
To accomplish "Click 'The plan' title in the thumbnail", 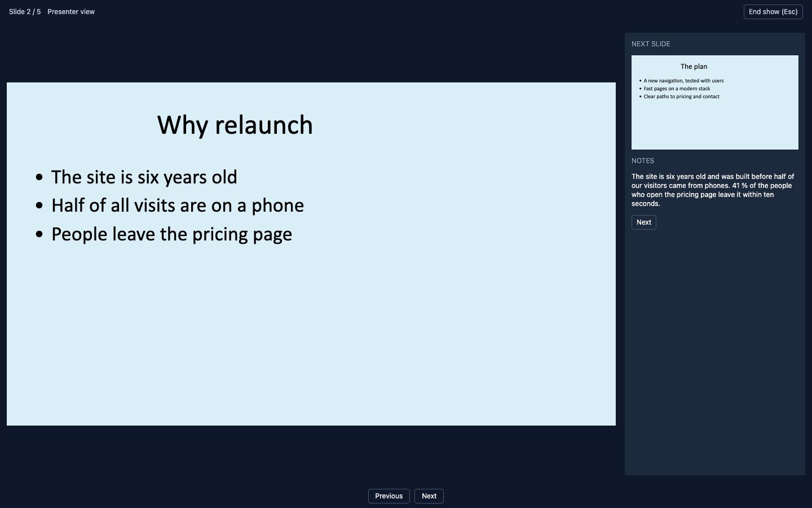I will pos(694,67).
